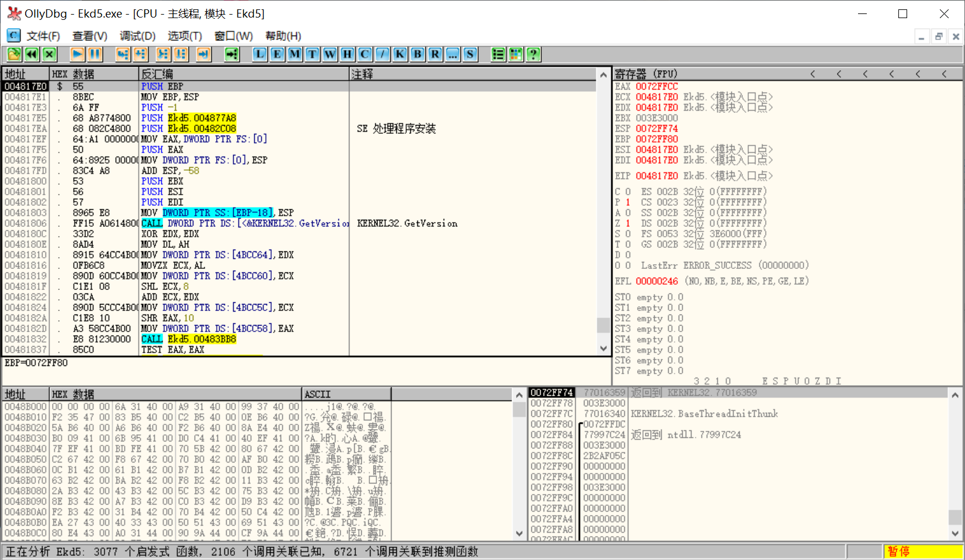Toggle the C flag value
Screen dimensions: 965x560
628,192
